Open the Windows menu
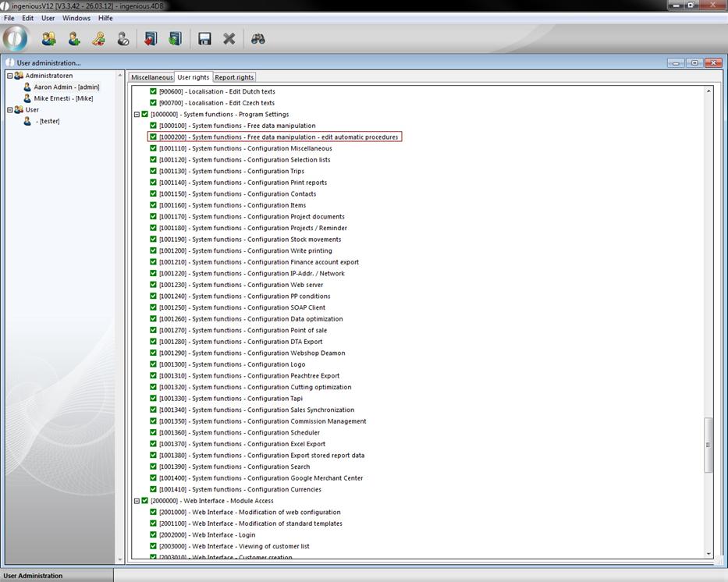Viewport: 728px width, 582px height. coord(76,18)
